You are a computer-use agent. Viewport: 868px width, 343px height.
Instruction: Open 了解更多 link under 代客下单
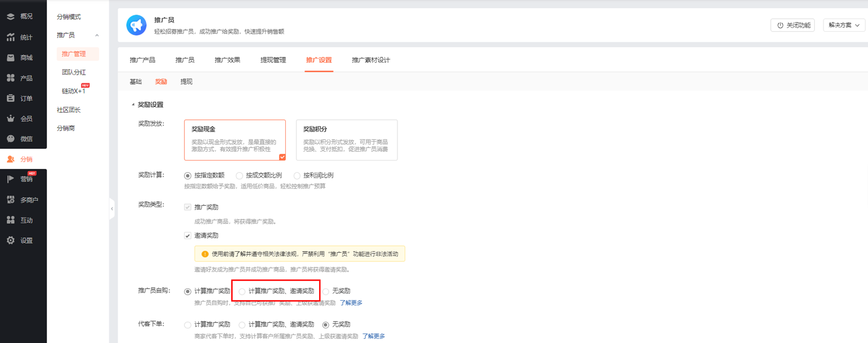[373, 337]
